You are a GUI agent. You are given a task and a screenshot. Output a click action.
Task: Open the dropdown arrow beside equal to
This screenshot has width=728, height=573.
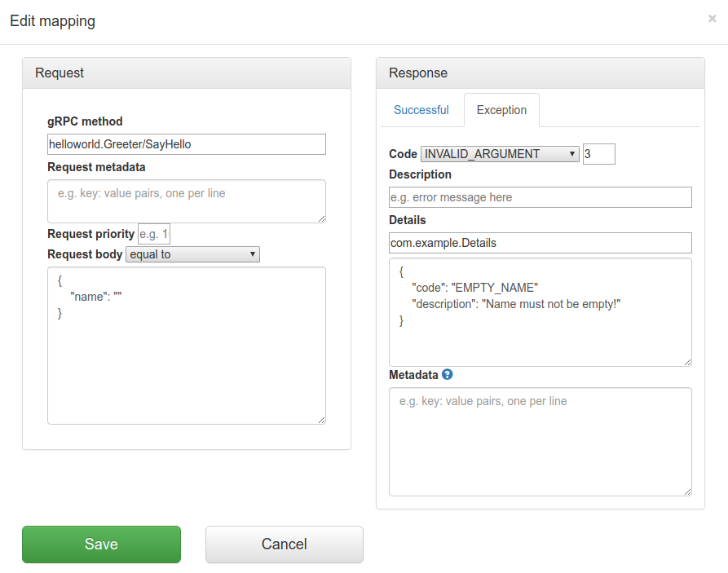[x=252, y=254]
